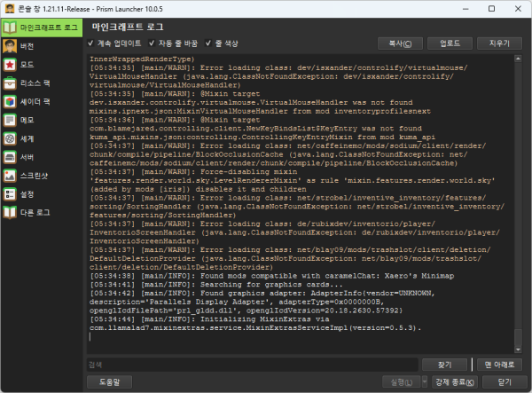Click the 'Parallels Display Adapter' log text
The width and height of the screenshot is (532, 393).
point(207,302)
